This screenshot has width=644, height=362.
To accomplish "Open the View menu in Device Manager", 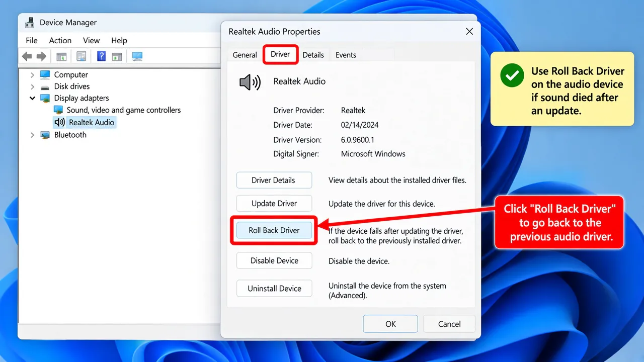I will click(91, 40).
